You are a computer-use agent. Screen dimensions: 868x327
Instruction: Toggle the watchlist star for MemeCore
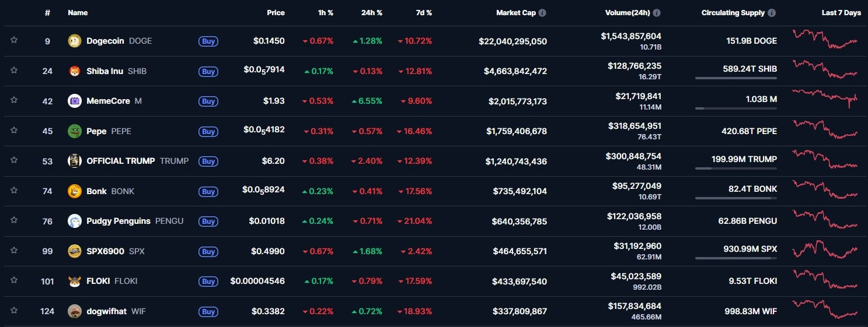click(x=14, y=100)
